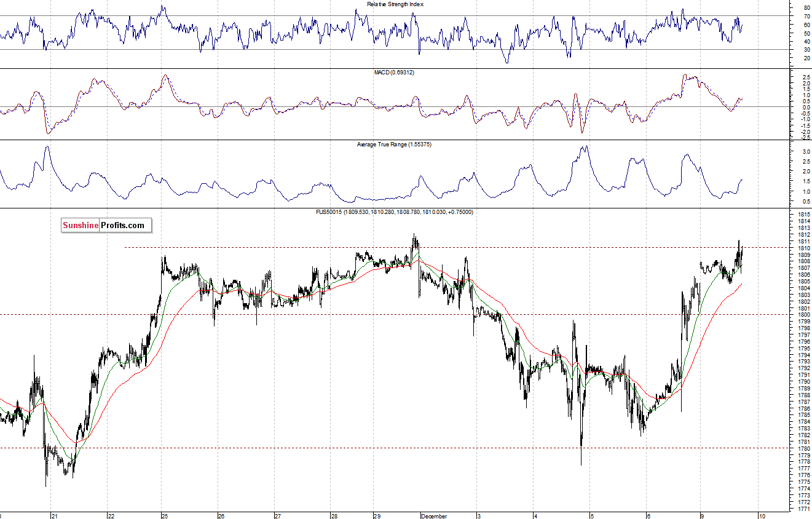Select date label 21 on the time axis
This screenshot has height=519, width=812.
55,516
